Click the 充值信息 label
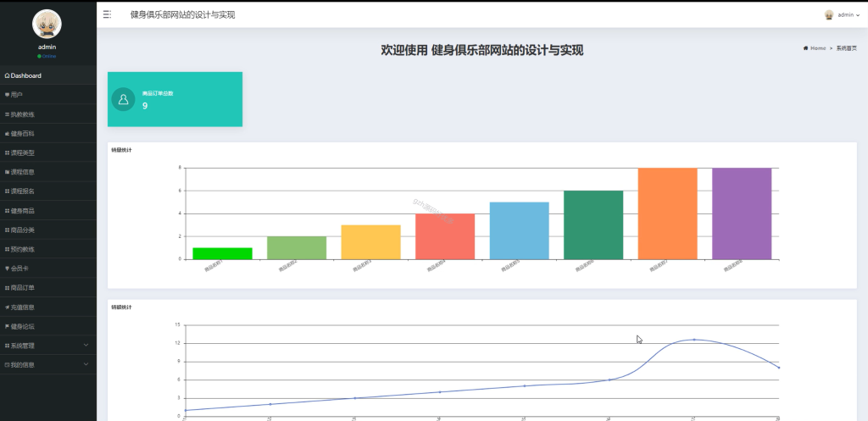The image size is (868, 421). pos(23,307)
